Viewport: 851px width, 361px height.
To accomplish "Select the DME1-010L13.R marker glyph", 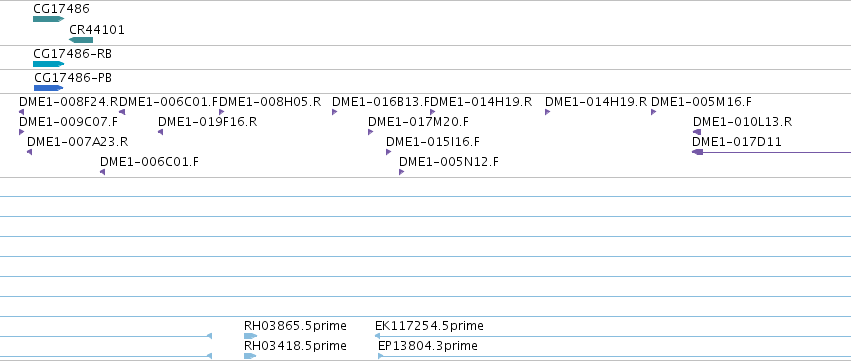I will (697, 132).
